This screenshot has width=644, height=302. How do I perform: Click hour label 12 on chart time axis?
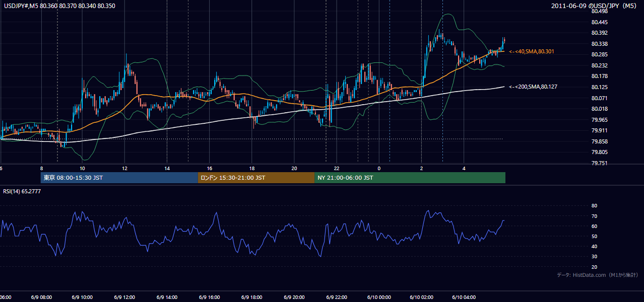124,168
